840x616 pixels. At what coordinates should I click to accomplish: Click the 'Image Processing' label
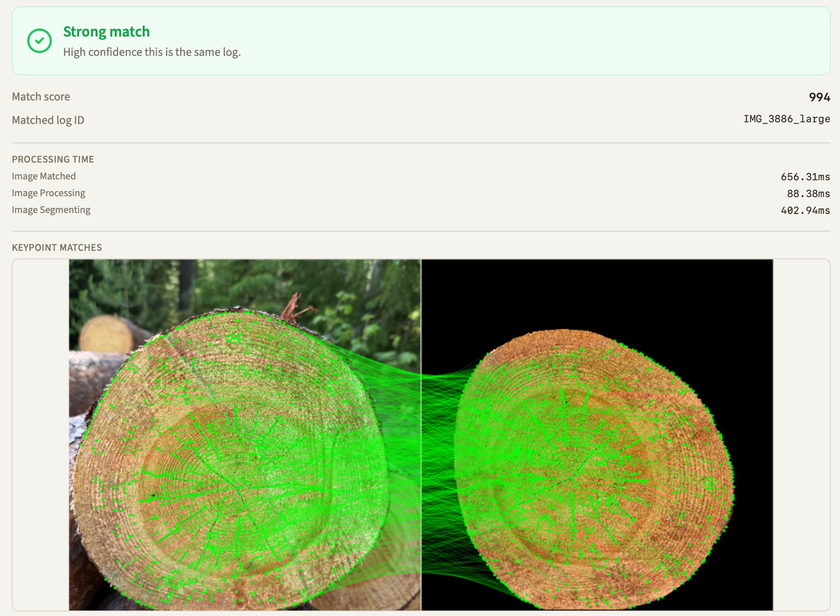[48, 193]
